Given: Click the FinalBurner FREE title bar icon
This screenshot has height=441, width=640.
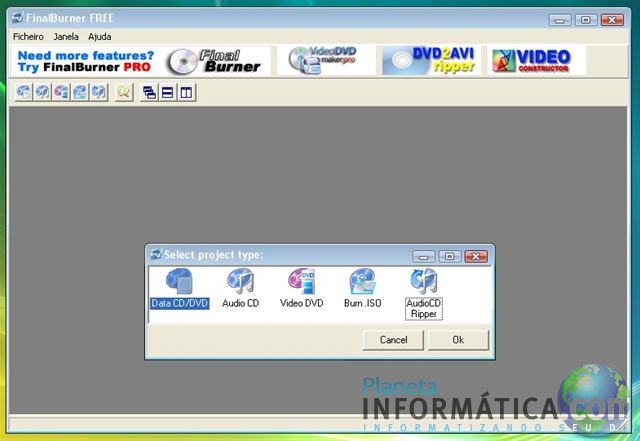Looking at the screenshot, I should tap(18, 18).
